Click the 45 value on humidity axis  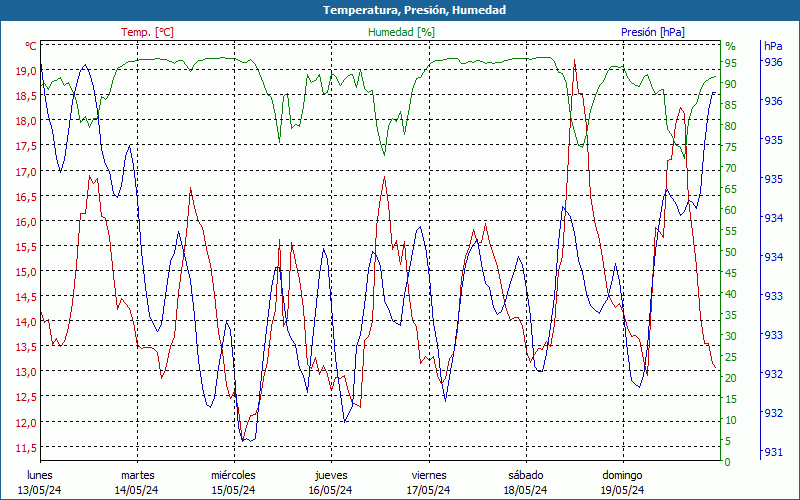tap(731, 273)
